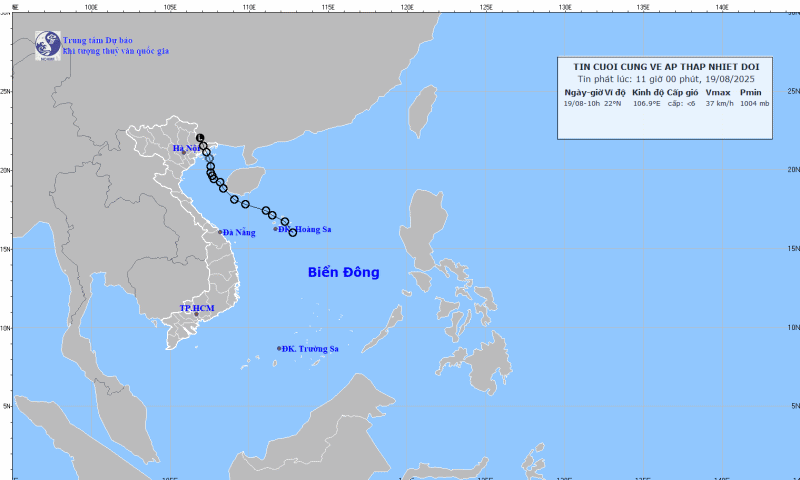The width and height of the screenshot is (800, 480).
Task: Click the Vmax column header
Action: pyautogui.click(x=718, y=92)
